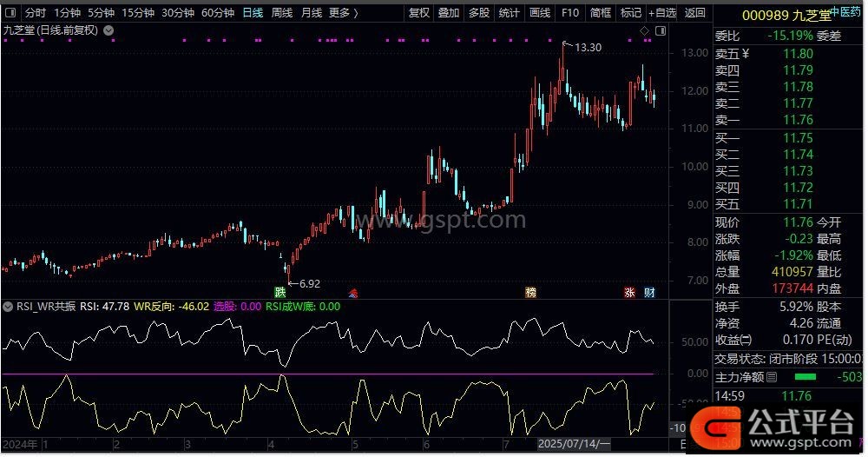Screen dimensions: 868x457
Task: Click the 涨幅 -1.92% value
Action: (x=792, y=255)
